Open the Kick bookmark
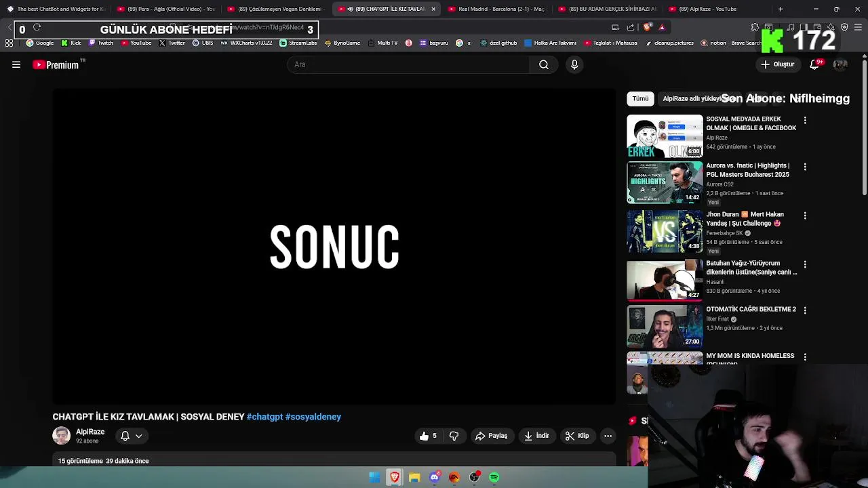This screenshot has height=488, width=868. pyautogui.click(x=71, y=43)
